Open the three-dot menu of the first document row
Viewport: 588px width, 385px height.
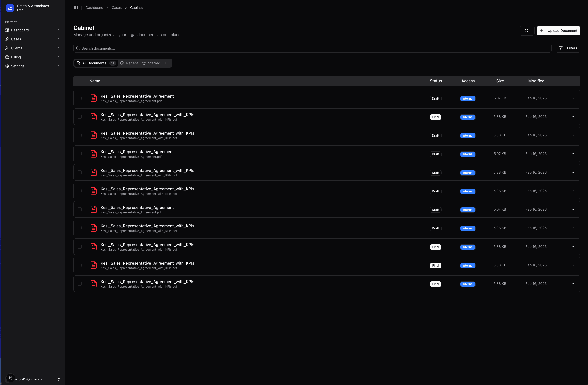572,98
